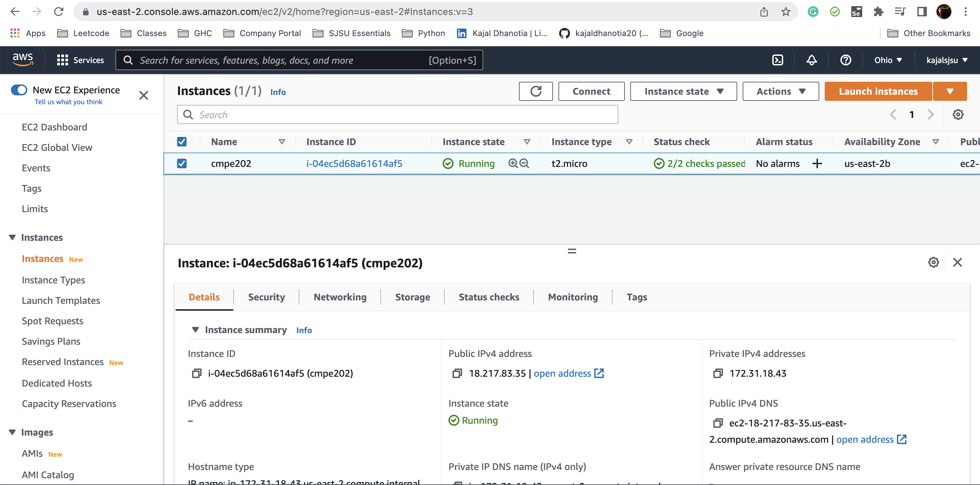Open the Instance state dropdown

pyautogui.click(x=683, y=91)
